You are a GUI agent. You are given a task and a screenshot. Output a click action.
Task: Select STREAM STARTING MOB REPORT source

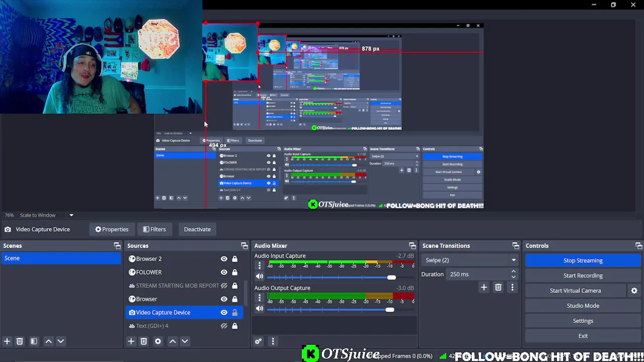tap(184, 286)
